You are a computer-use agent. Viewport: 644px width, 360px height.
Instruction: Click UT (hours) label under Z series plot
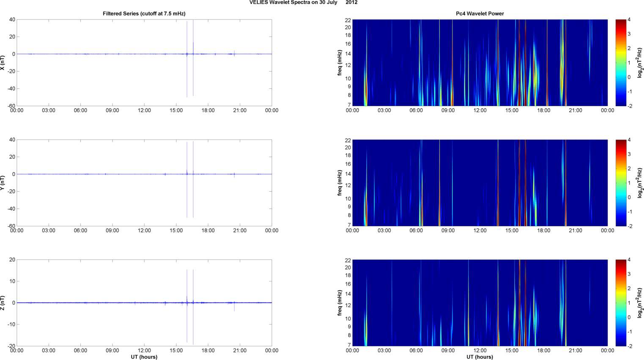144,357
